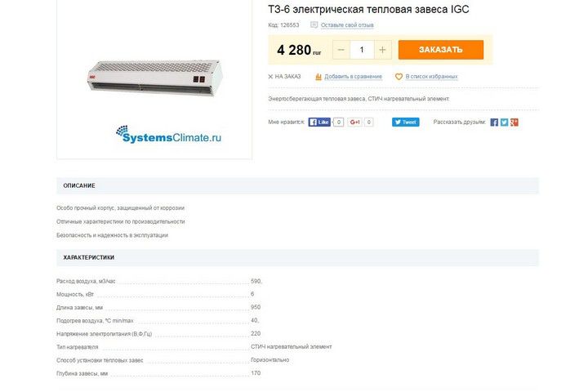Add product via 'Добавить в сравнение' link
Screen dimensions: 588x392
point(353,77)
